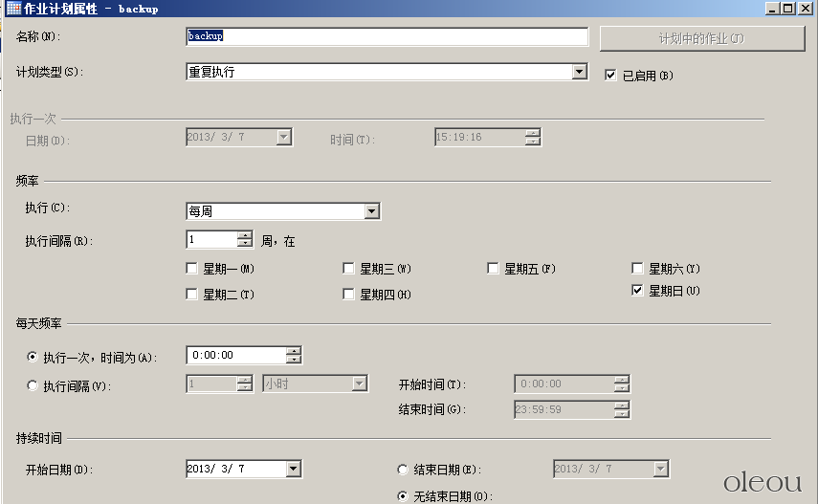Click the 名称 input field containing backup
The image size is (818, 504).
coord(387,36)
